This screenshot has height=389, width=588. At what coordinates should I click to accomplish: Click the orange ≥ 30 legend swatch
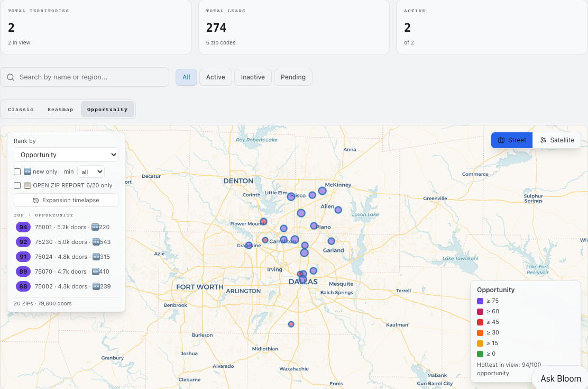(480, 333)
